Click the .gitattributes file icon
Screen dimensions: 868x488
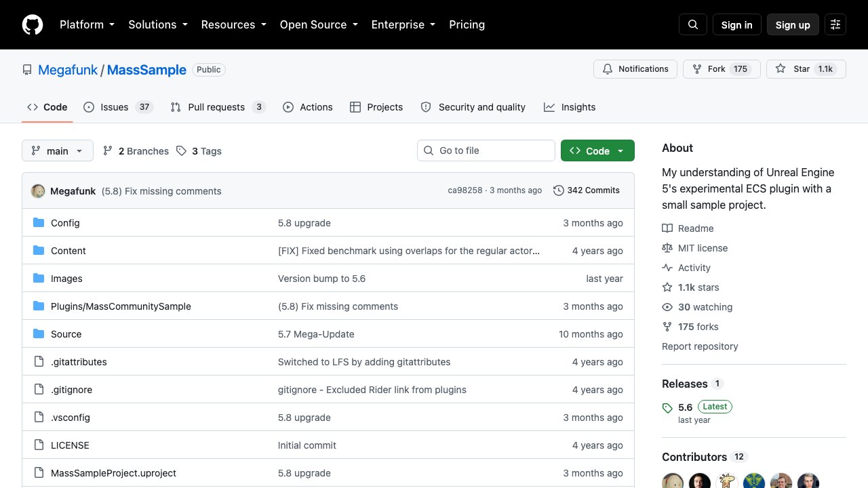pyautogui.click(x=39, y=362)
